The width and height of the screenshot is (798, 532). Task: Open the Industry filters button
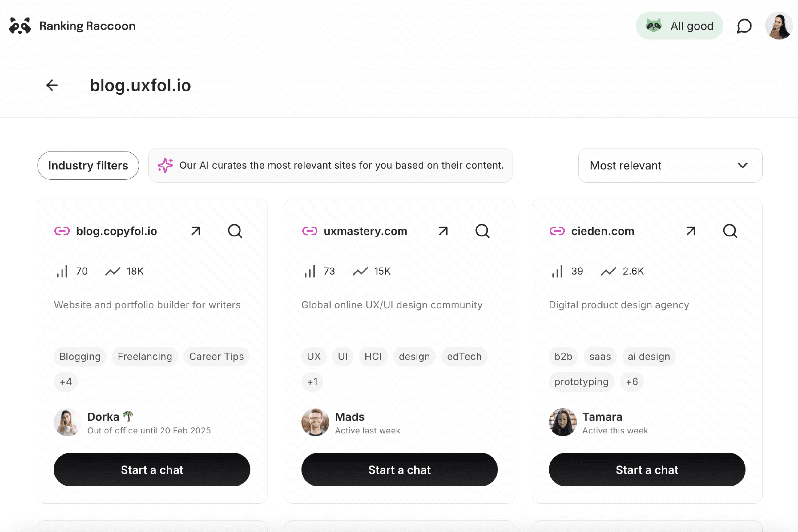click(x=88, y=166)
